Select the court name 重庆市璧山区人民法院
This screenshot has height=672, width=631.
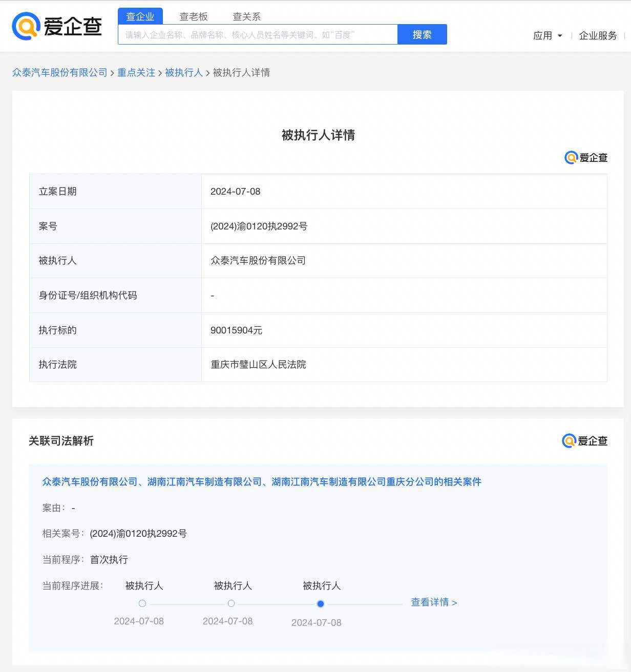click(258, 364)
